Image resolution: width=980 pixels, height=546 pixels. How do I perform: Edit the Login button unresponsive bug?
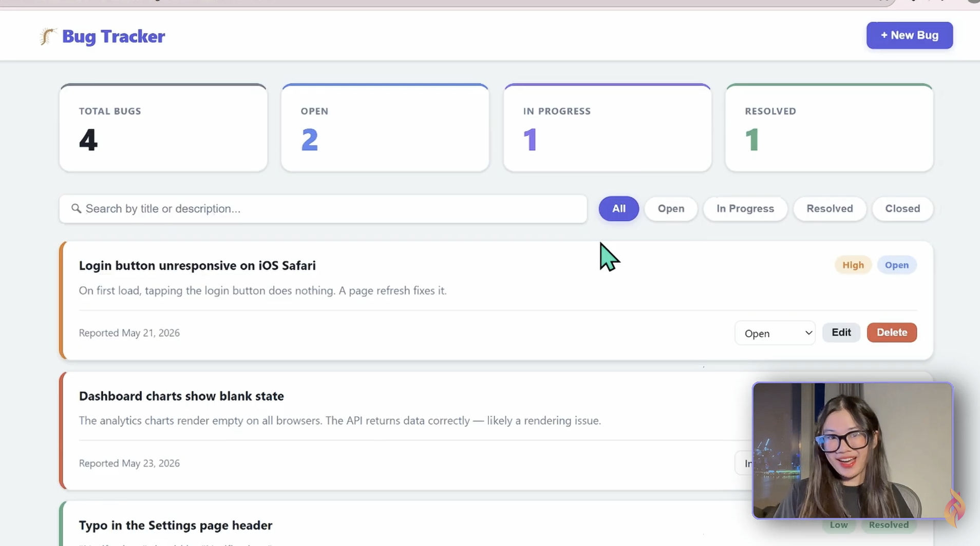coord(841,333)
